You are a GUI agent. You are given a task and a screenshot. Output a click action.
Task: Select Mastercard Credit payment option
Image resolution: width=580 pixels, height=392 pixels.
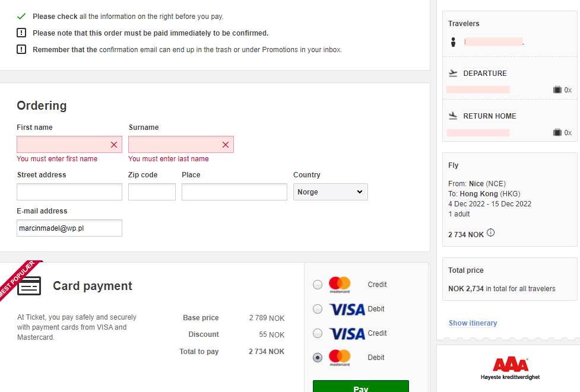point(318,285)
